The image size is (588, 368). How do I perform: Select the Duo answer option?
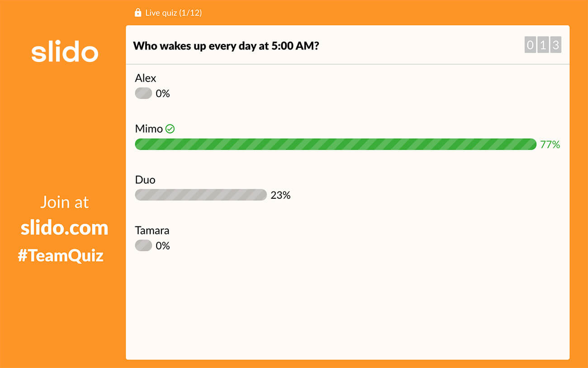(145, 180)
